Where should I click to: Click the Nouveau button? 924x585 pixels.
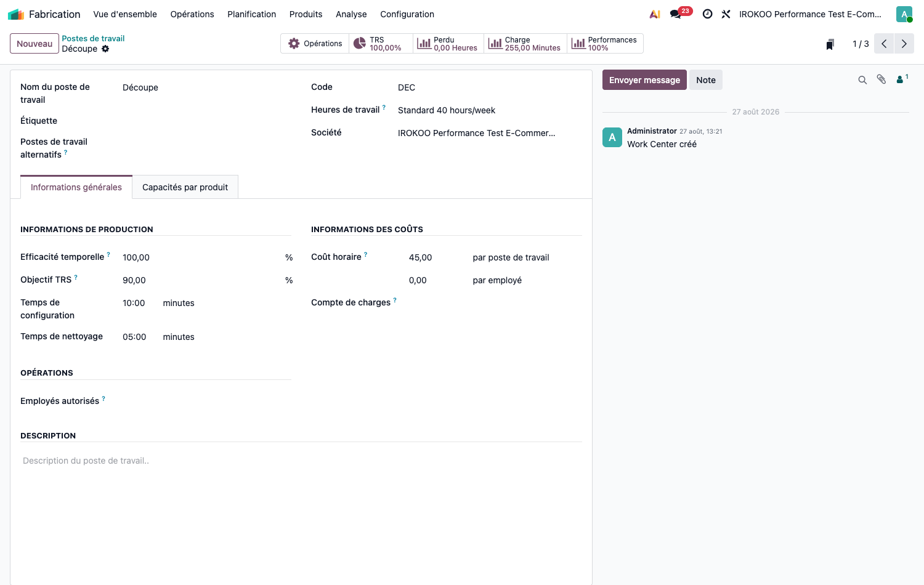(x=34, y=44)
